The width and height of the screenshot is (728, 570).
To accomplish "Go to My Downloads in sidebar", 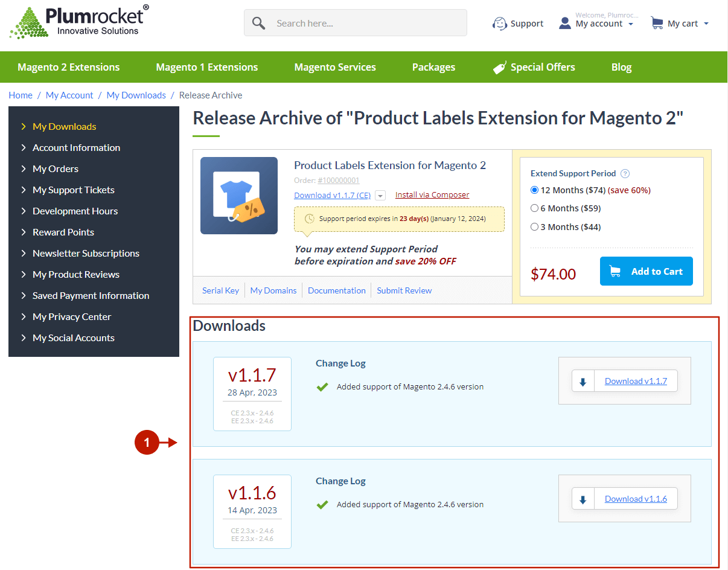I will (65, 126).
